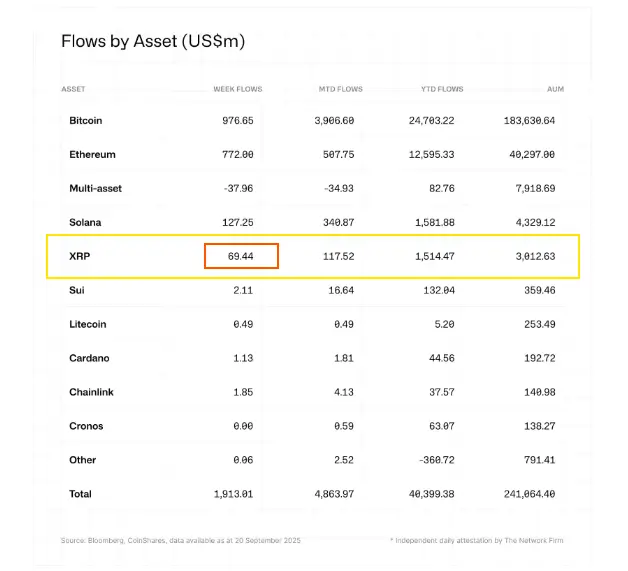Select the Sui row label
This screenshot has height=571, width=628.
pyautogui.click(x=77, y=291)
